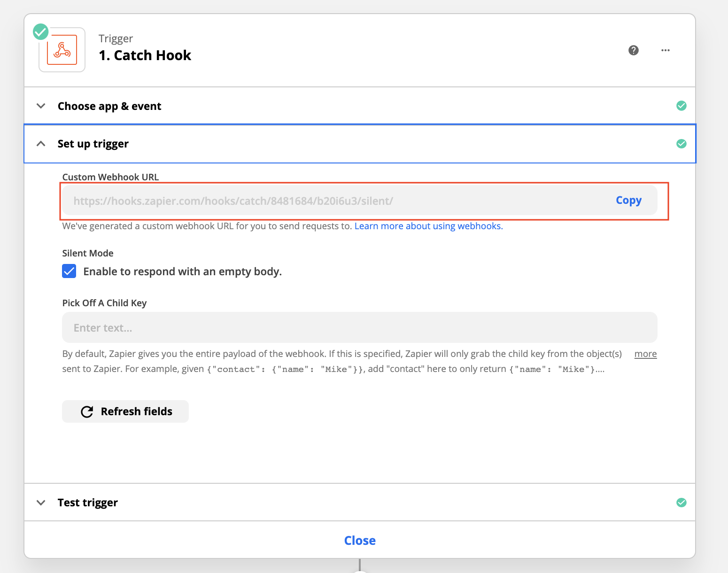This screenshot has width=728, height=573.
Task: Click the Refresh fields button
Action: [125, 411]
